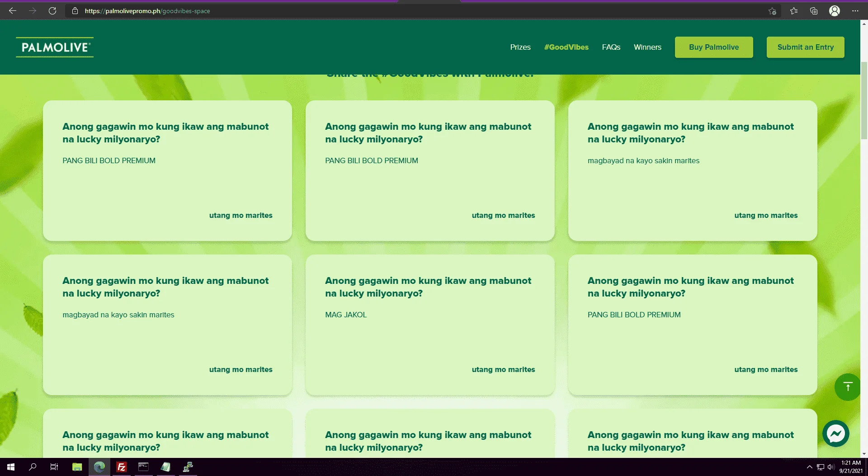The width and height of the screenshot is (868, 476).
Task: Open the Edge settings and more menu
Action: point(855,11)
